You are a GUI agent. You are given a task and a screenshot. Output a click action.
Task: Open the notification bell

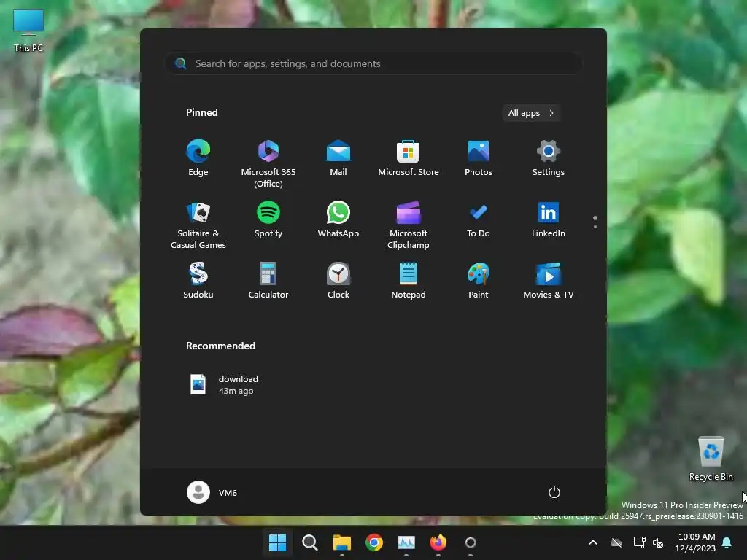click(727, 542)
